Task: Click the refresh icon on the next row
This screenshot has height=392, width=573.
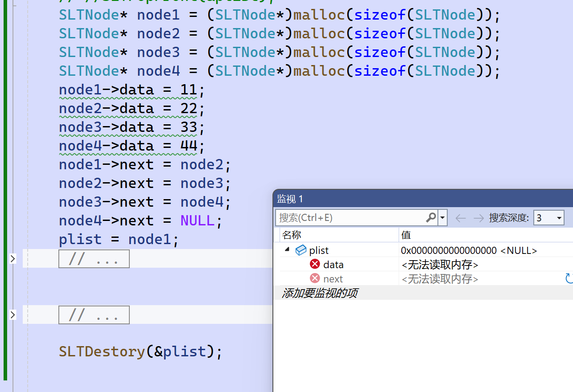Action: [569, 279]
